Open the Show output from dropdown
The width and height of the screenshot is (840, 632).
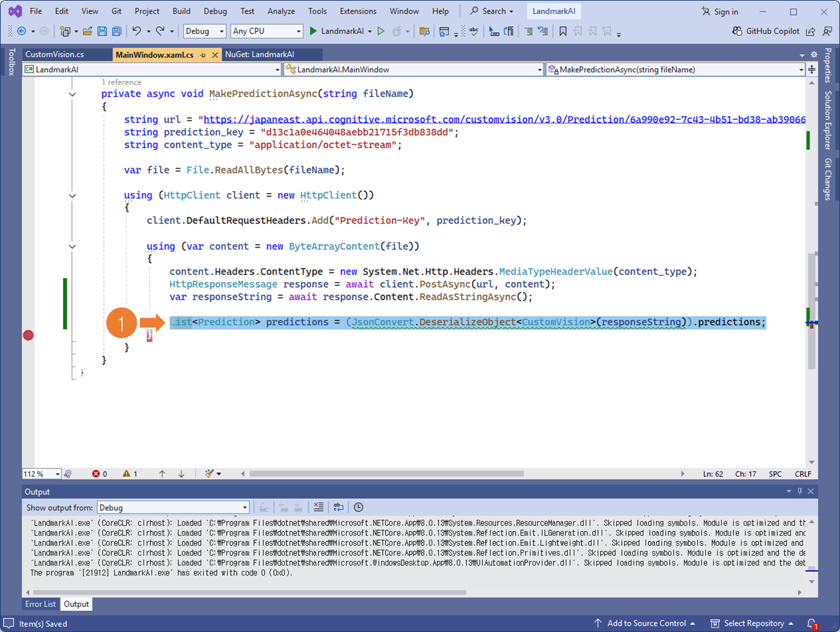coord(173,508)
